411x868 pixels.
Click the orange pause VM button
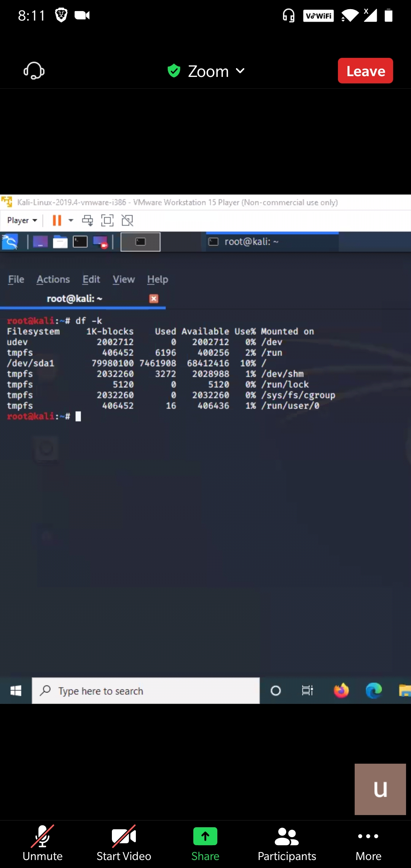57,220
